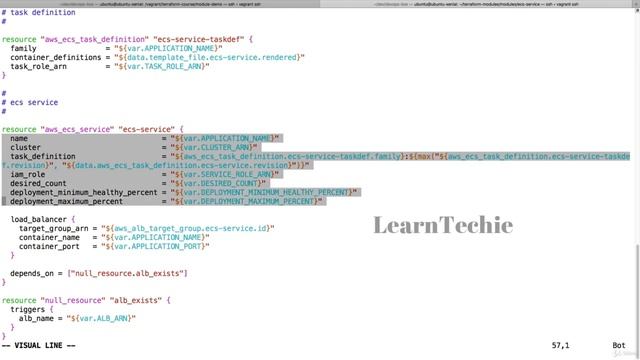
Task: Click the var.ALB_ARN value
Action: [x=101, y=318]
